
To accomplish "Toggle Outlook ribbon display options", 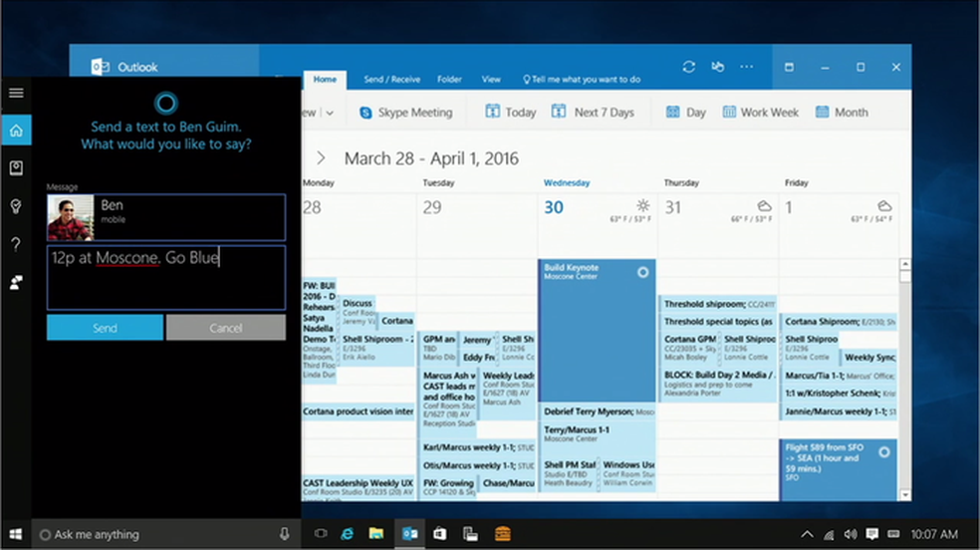I will [790, 67].
